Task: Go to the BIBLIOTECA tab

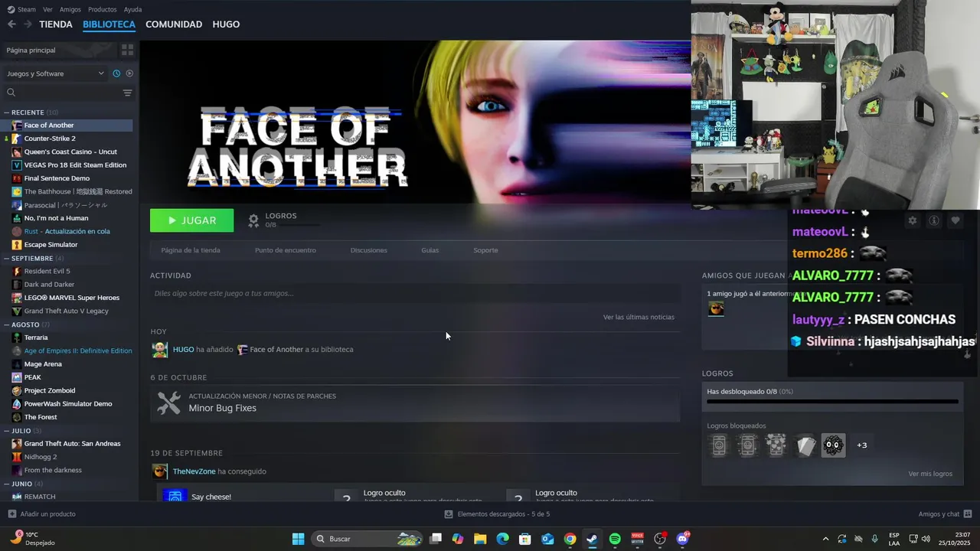Action: tap(109, 24)
